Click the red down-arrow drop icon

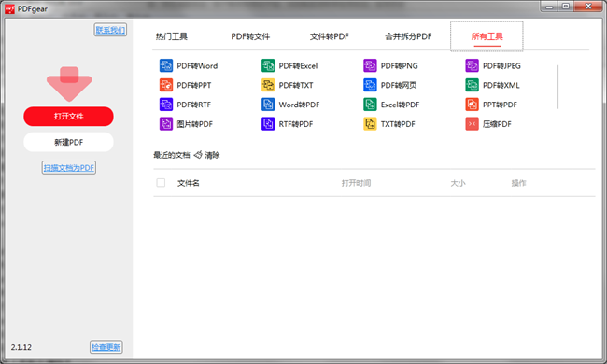pos(69,84)
